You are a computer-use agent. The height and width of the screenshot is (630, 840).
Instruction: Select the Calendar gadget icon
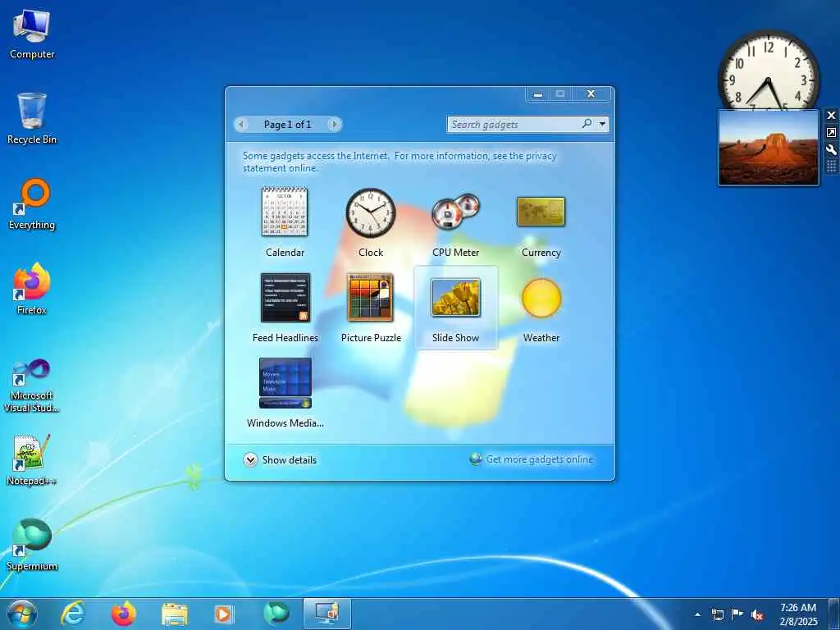[285, 212]
